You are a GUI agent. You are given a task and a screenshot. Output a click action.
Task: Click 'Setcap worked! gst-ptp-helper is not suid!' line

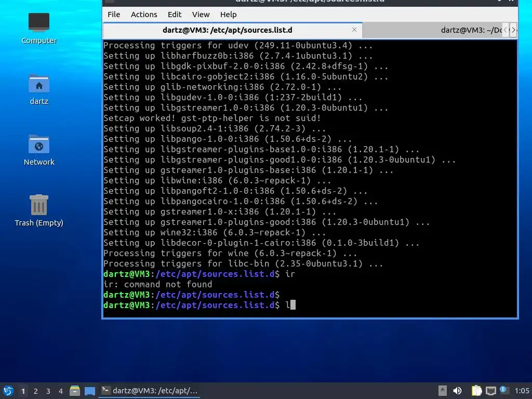pyautogui.click(x=212, y=118)
